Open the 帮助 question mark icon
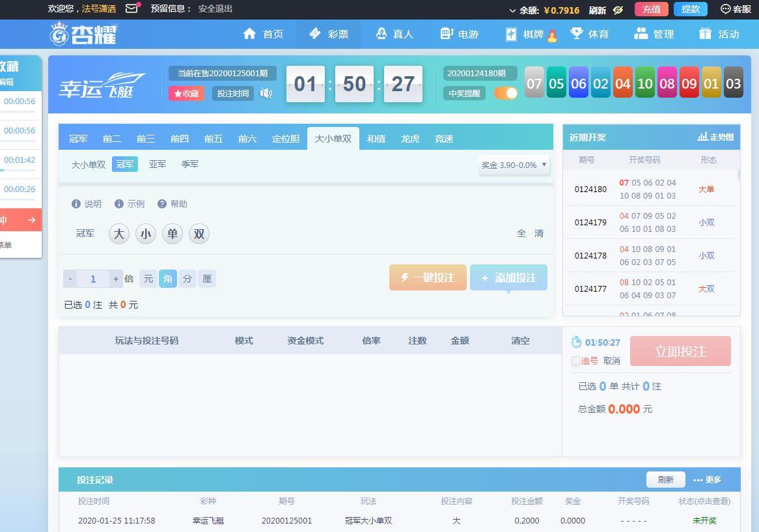 tap(162, 204)
